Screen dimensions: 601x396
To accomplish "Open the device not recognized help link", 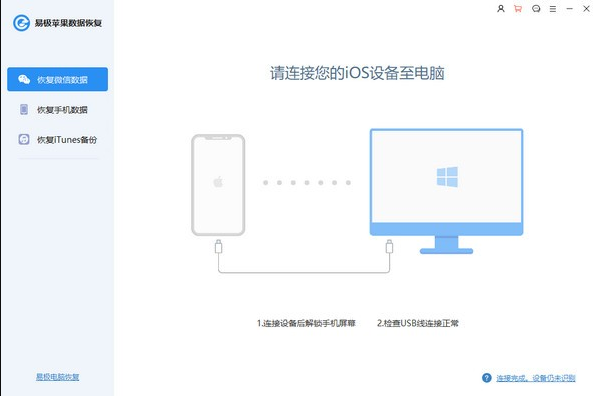I will [536, 378].
